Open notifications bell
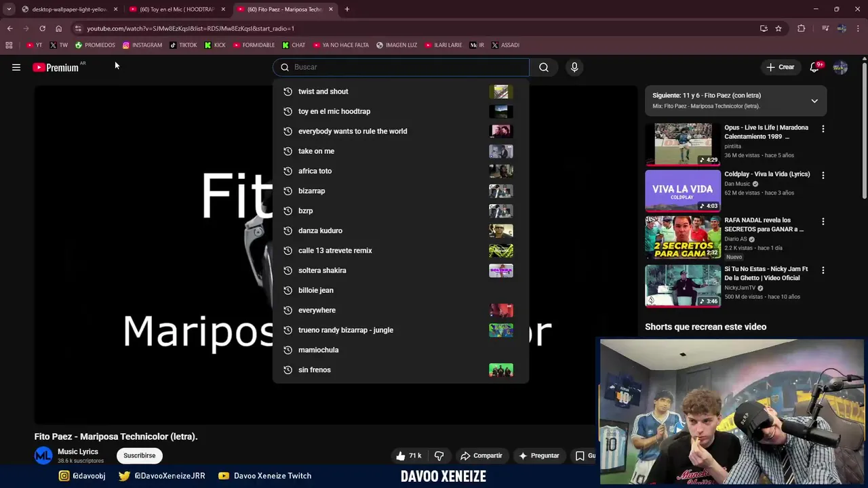 (815, 67)
